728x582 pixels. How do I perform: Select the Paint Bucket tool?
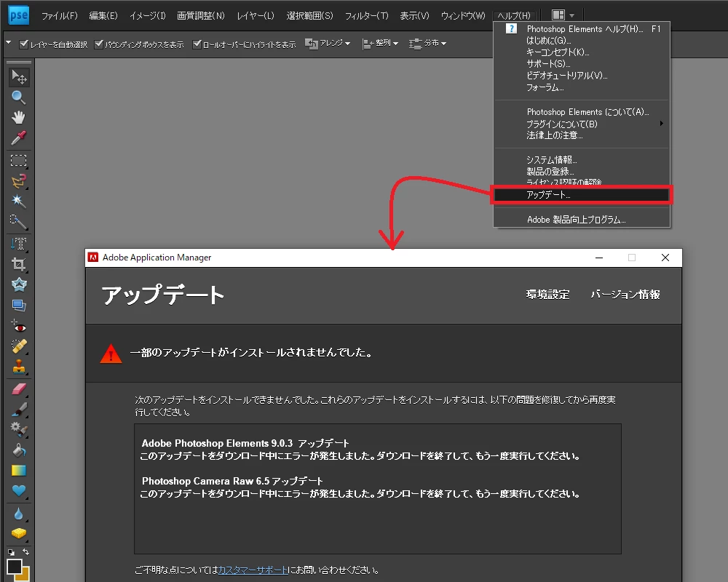[x=19, y=450]
